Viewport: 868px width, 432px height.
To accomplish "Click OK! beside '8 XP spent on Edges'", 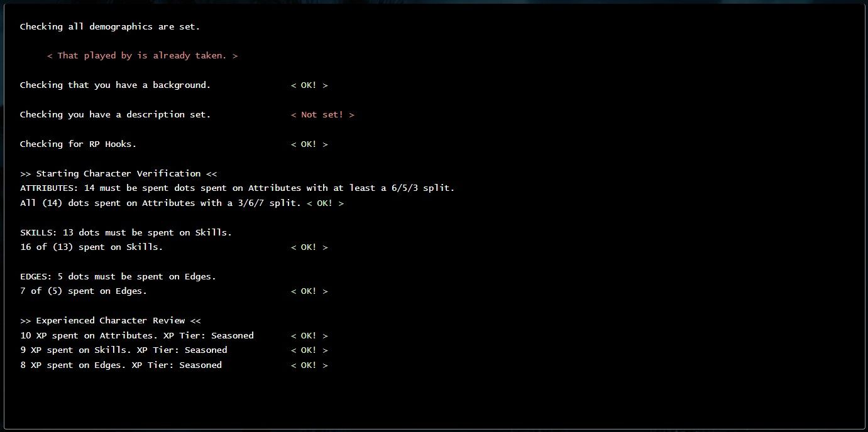I will tap(309, 365).
